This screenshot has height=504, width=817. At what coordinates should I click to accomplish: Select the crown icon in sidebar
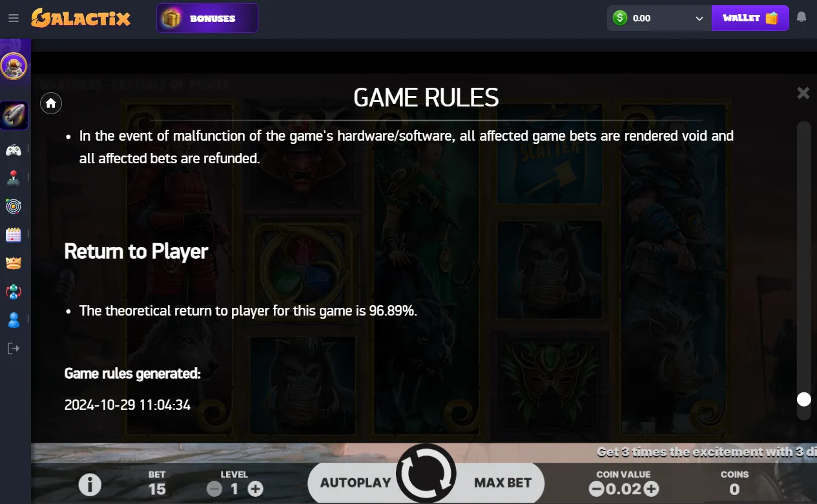[14, 263]
